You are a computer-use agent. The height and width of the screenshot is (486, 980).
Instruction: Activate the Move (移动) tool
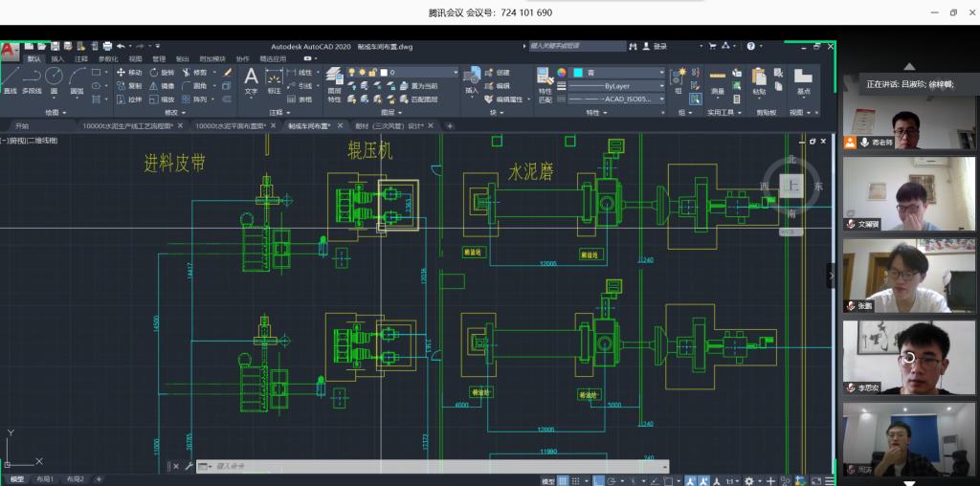click(x=129, y=72)
